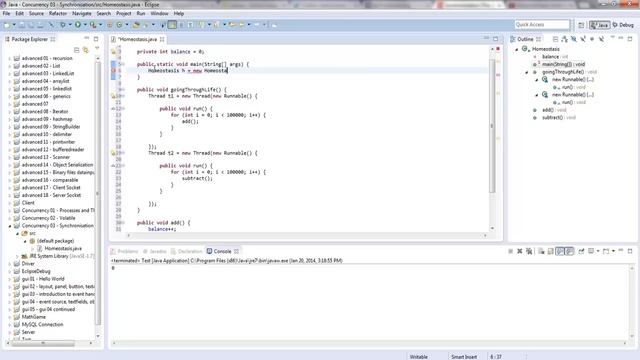Click the Pin Console icon

581,251
